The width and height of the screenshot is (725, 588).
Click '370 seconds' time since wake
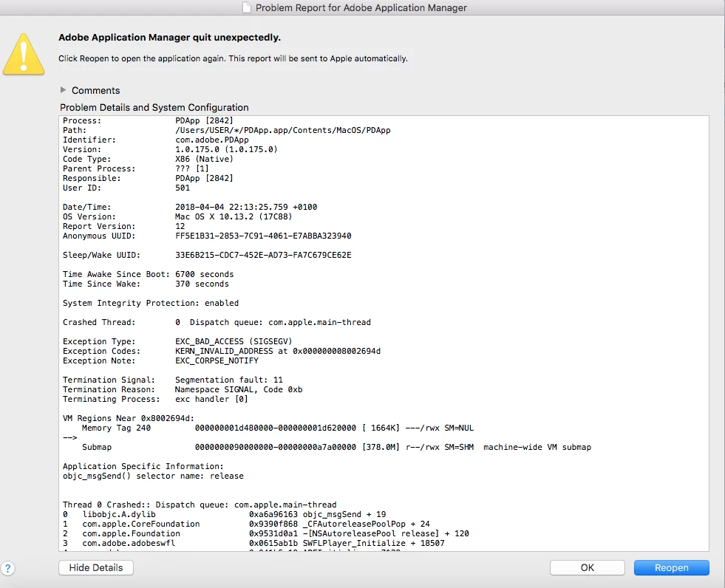[x=202, y=284]
